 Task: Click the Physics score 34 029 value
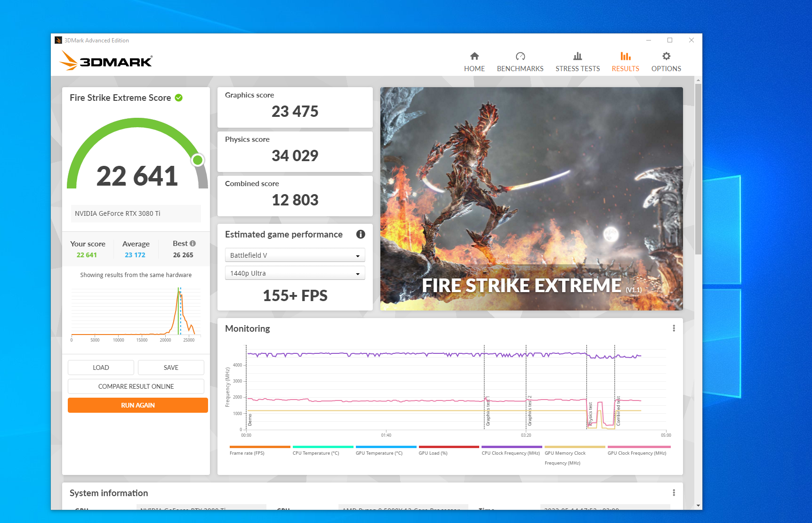(295, 156)
